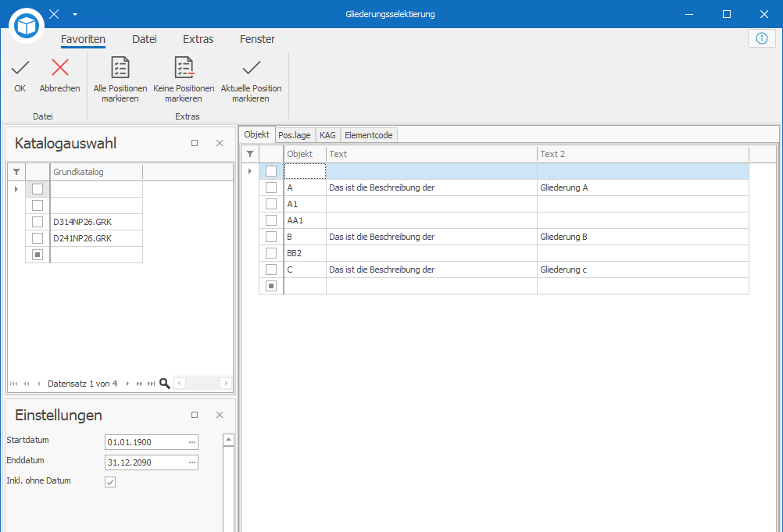Toggle summary checkbox at bottom of Objekt grid
783x532 pixels.
pyautogui.click(x=271, y=286)
